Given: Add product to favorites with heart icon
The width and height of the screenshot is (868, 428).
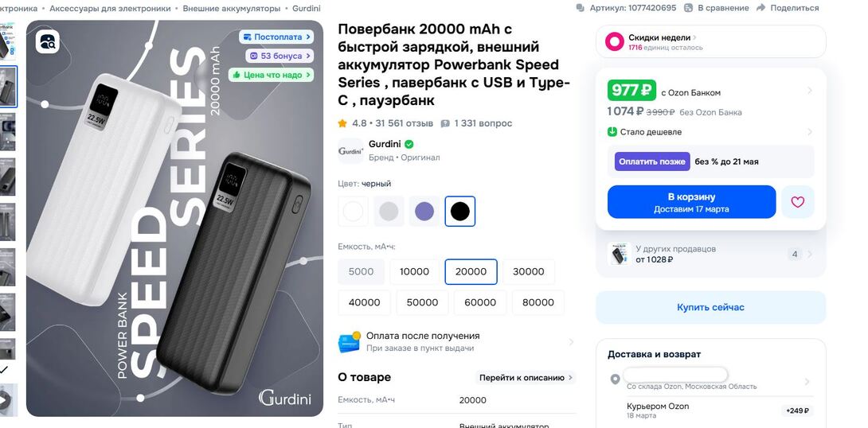Looking at the screenshot, I should [798, 202].
